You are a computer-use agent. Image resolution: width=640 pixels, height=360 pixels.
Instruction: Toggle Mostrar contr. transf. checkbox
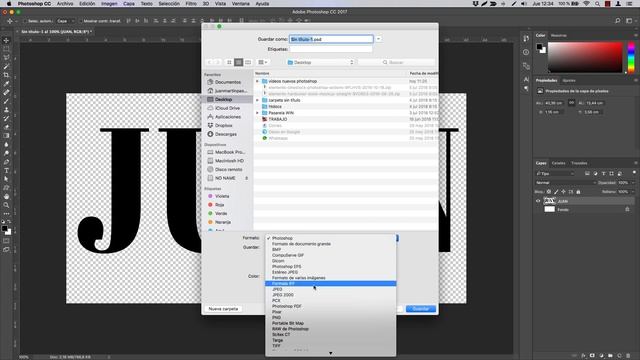(x=80, y=21)
